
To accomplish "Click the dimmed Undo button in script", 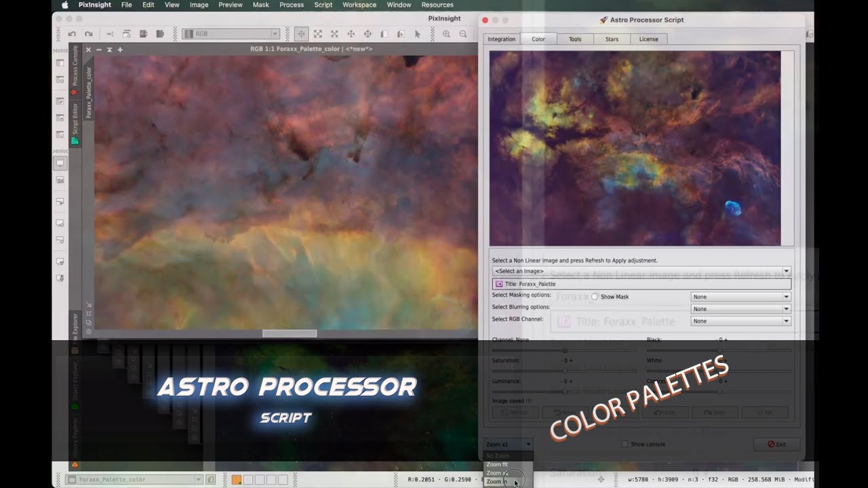I will 665,412.
